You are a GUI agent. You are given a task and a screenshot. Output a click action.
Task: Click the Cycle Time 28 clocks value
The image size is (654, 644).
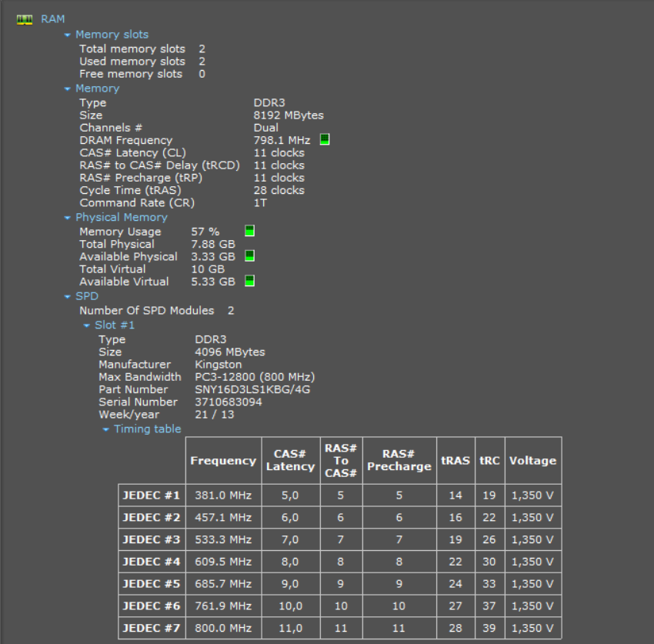[279, 190]
